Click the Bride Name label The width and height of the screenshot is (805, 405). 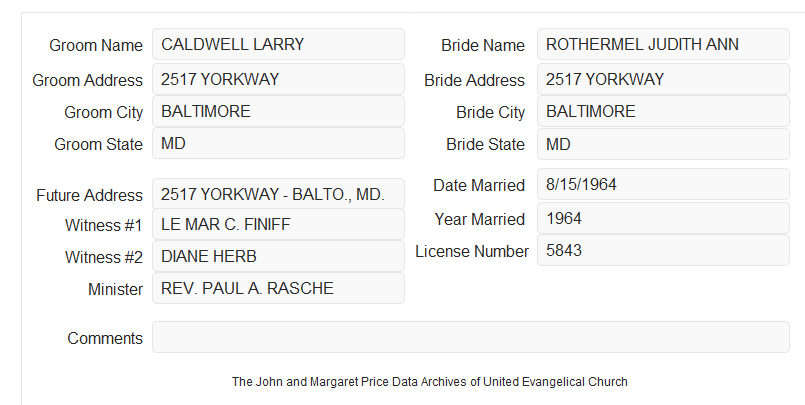483,45
